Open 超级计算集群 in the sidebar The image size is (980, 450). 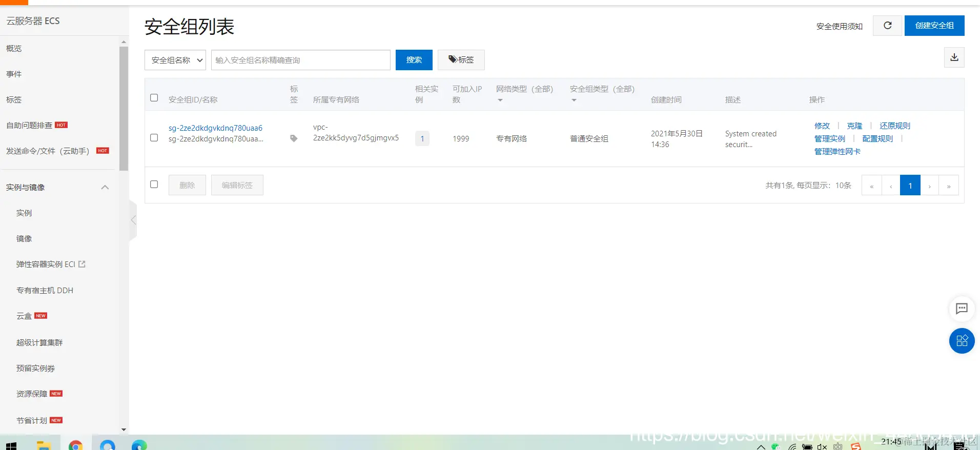pyautogui.click(x=39, y=342)
